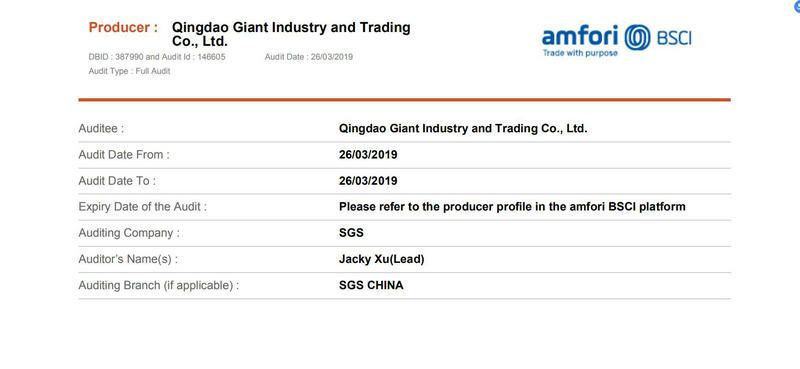Screen dimensions: 800x369
Task: Click the amfori wordmark in the header
Action: click(x=581, y=37)
